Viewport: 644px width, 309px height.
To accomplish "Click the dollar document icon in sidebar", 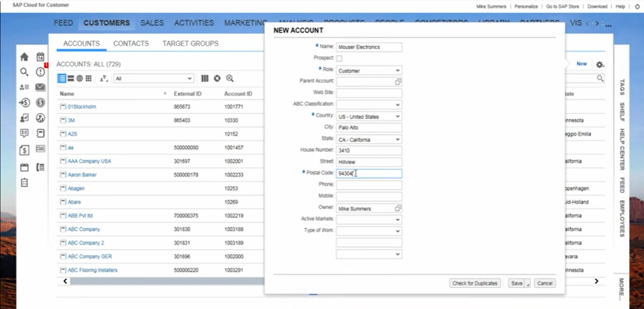I will point(24,150).
